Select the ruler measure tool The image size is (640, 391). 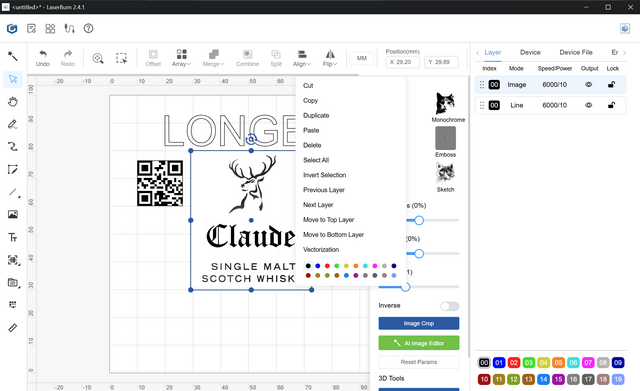pos(13,328)
